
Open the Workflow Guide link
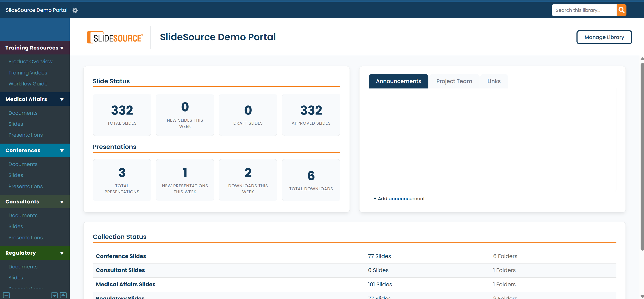pos(28,84)
